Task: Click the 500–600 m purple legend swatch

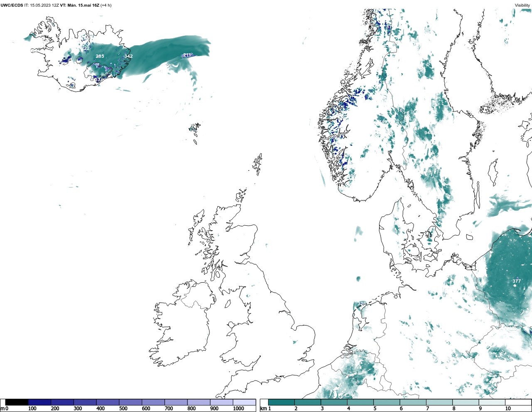Action: pos(131,402)
